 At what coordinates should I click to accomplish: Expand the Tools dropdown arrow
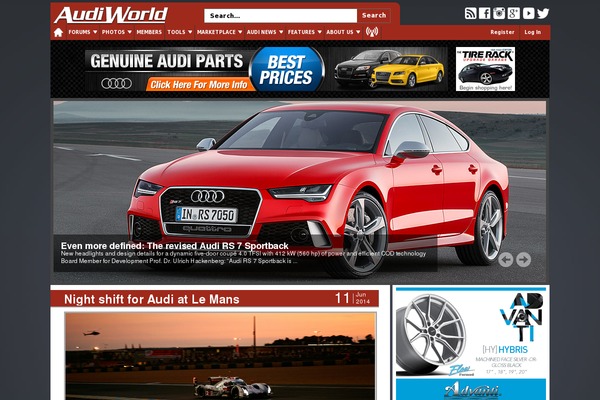tap(190, 32)
